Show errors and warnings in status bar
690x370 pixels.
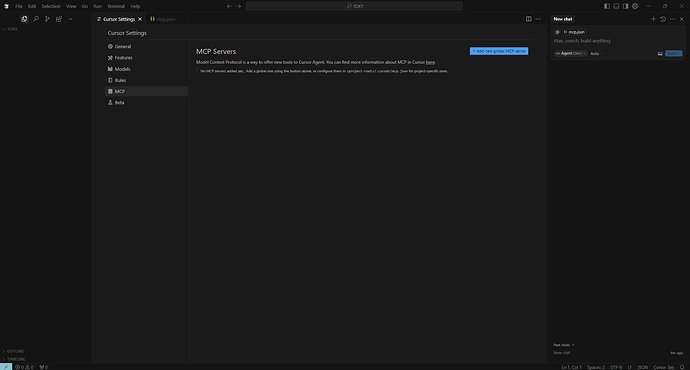click(x=24, y=367)
